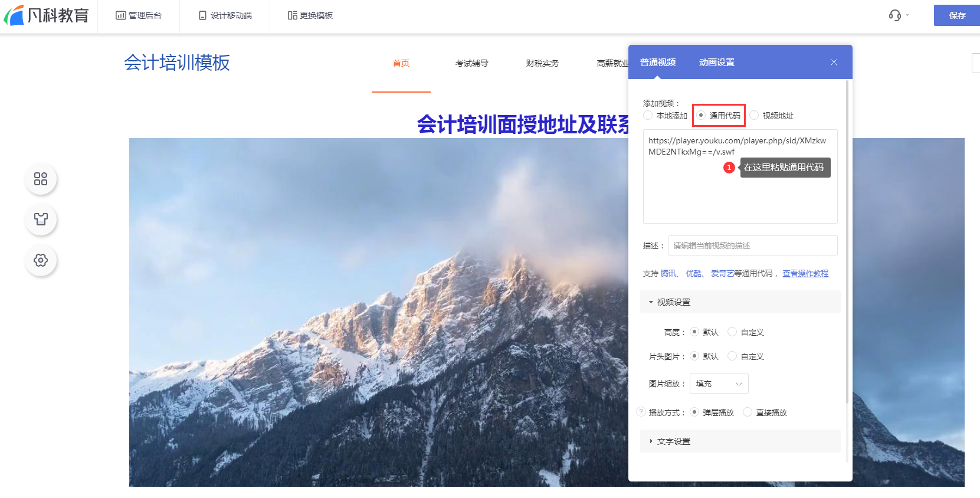
Task: Open the modules grid icon in left sidebar
Action: (x=41, y=179)
